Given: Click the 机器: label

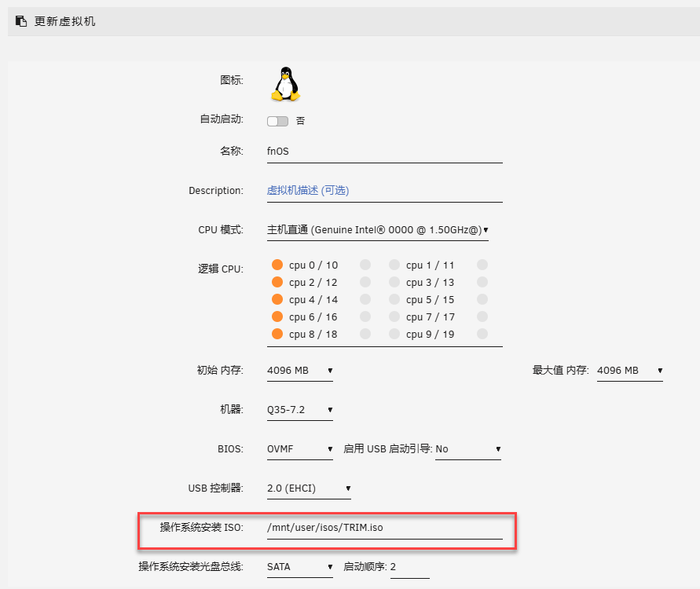Looking at the screenshot, I should point(232,410).
